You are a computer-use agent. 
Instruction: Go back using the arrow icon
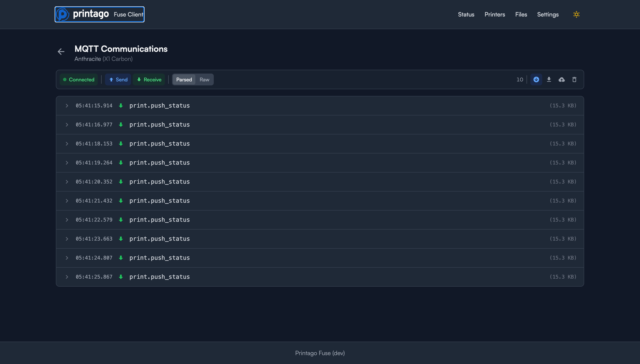tap(61, 52)
